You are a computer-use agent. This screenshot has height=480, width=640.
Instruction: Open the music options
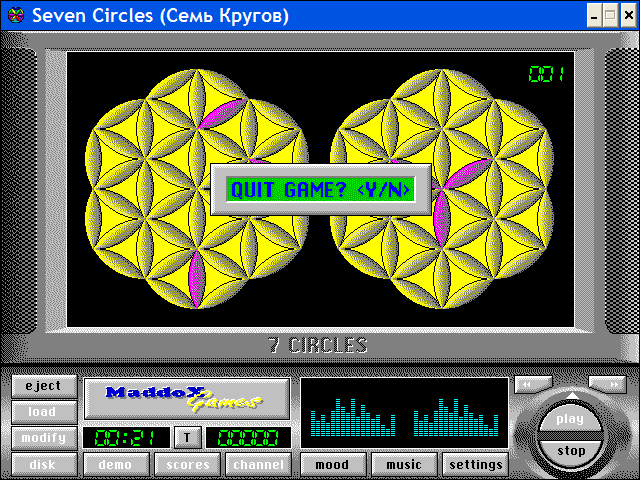[x=404, y=464]
